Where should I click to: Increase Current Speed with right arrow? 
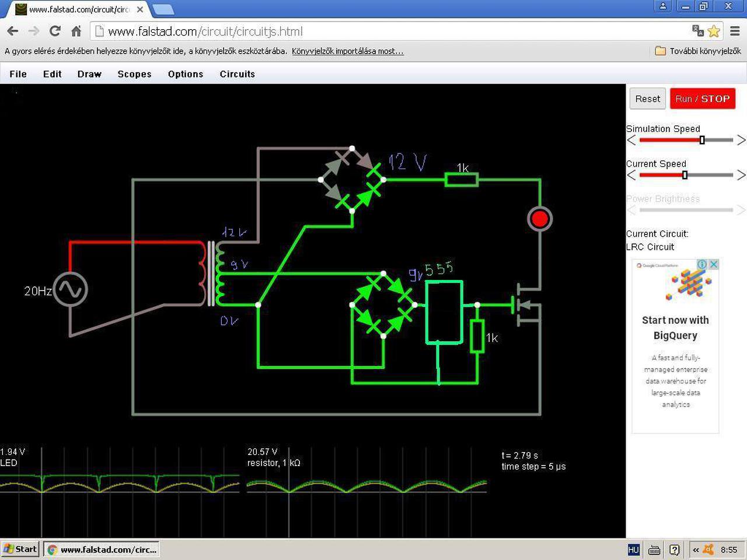click(741, 175)
